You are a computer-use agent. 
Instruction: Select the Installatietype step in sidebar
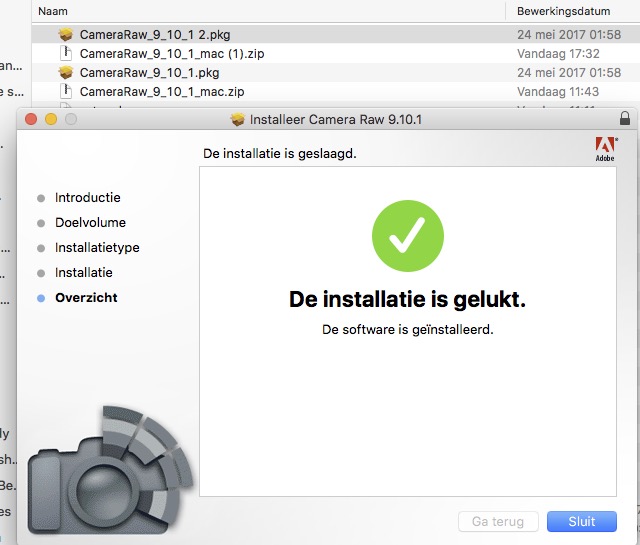click(x=97, y=247)
